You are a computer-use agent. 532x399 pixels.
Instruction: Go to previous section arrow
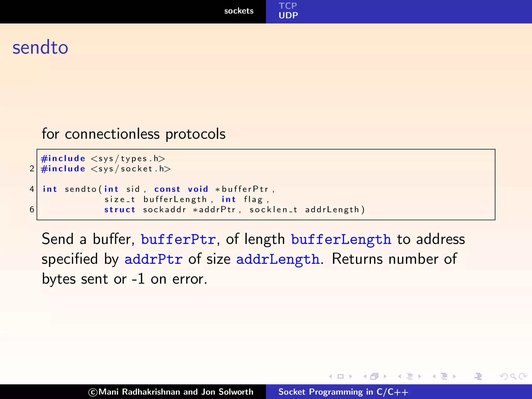click(434, 376)
